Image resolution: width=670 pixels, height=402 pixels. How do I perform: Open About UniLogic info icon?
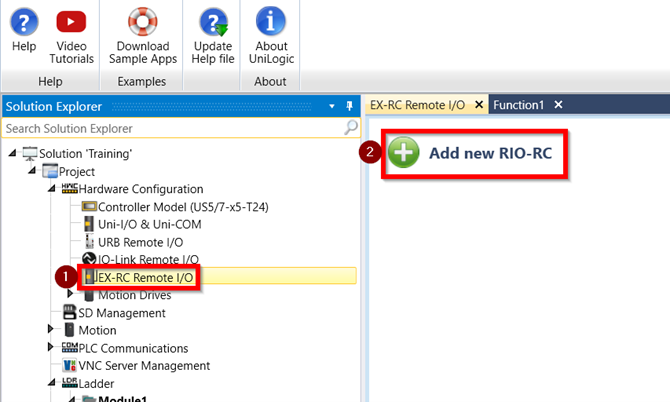tap(270, 21)
